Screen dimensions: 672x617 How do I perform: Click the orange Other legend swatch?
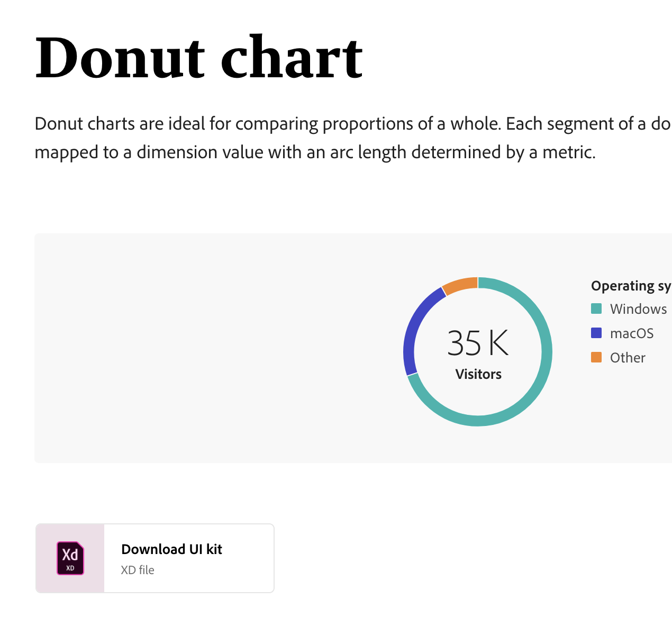point(596,357)
